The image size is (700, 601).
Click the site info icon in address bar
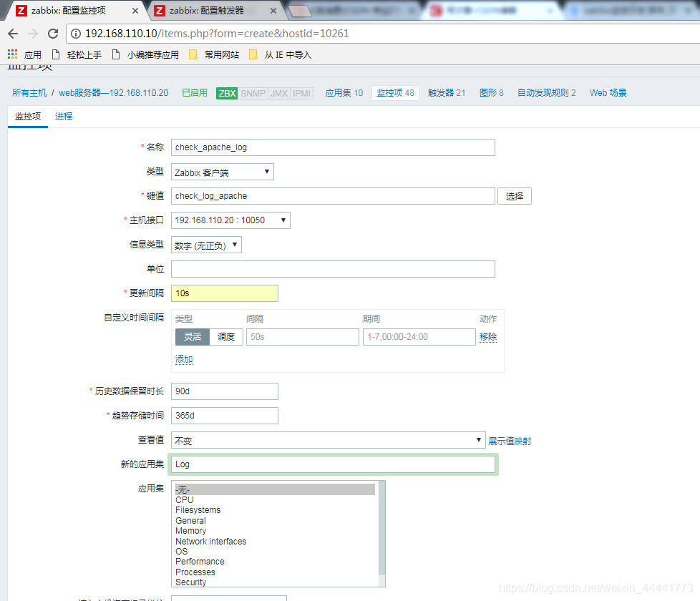(76, 34)
